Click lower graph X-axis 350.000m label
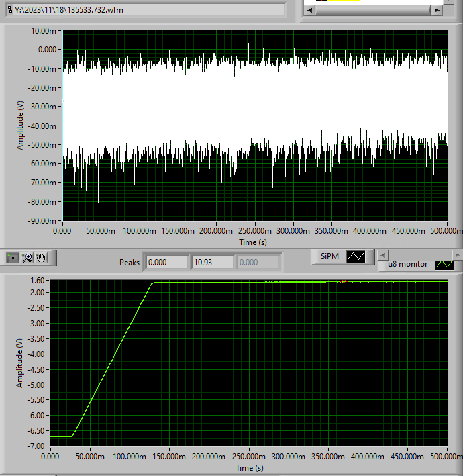The image size is (463, 476). pyautogui.click(x=328, y=457)
